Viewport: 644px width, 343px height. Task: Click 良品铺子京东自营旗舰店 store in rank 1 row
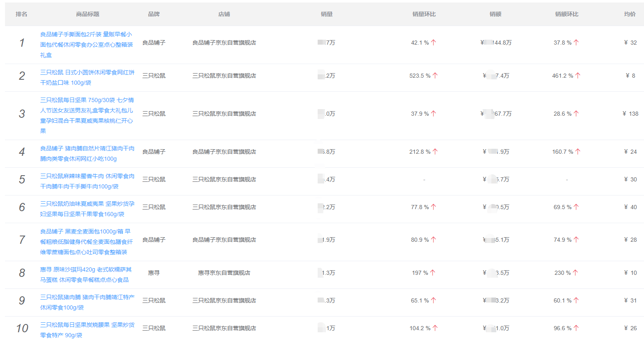[224, 43]
